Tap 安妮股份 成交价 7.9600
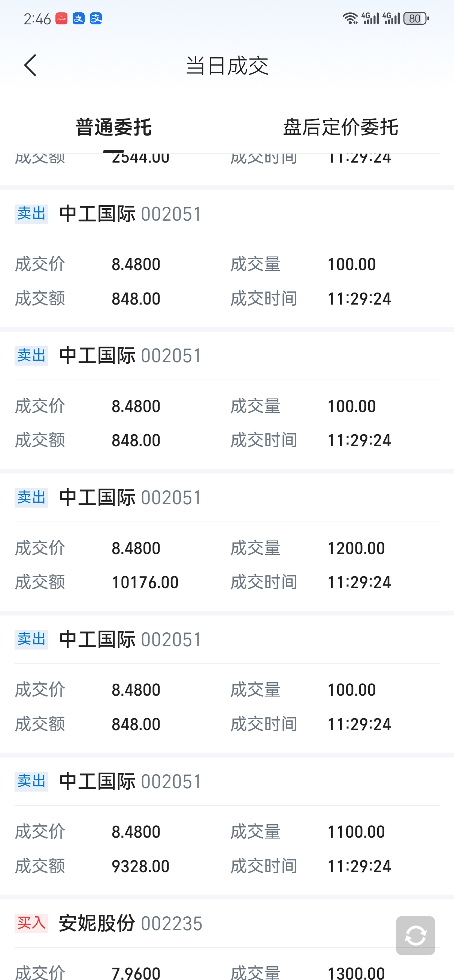Screen dimensions: 454x980 point(136,973)
